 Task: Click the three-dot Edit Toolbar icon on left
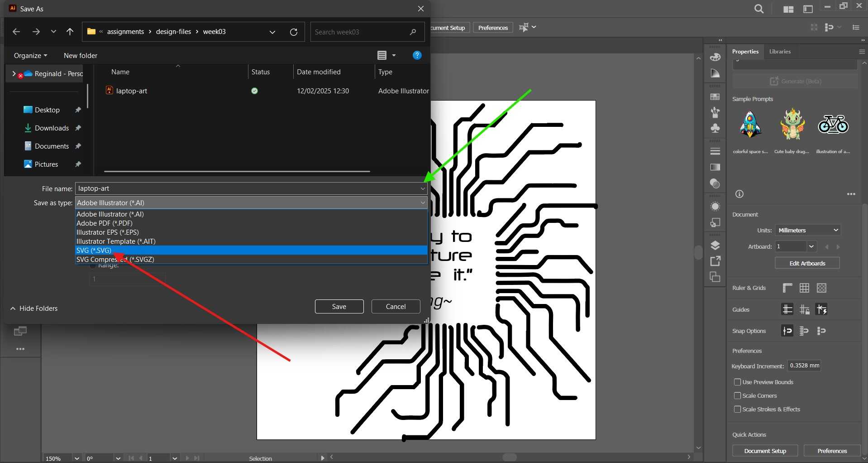[x=20, y=349]
